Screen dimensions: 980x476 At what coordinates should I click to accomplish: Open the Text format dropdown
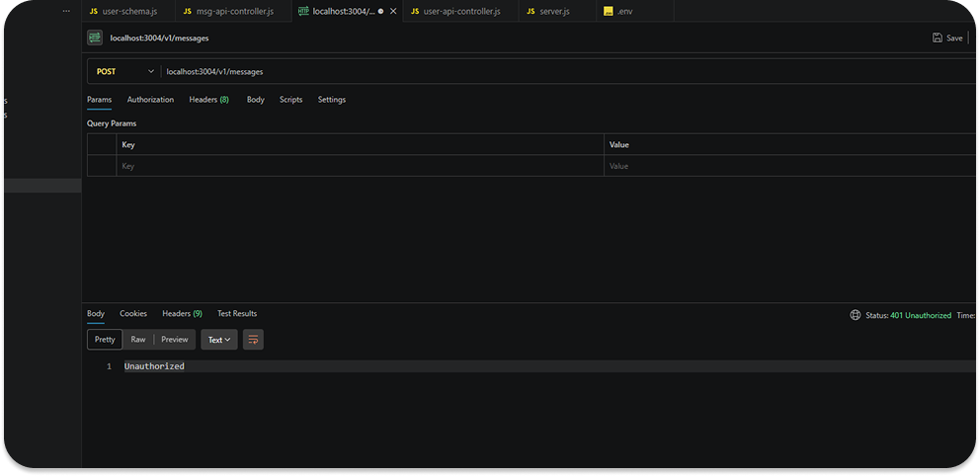click(219, 340)
